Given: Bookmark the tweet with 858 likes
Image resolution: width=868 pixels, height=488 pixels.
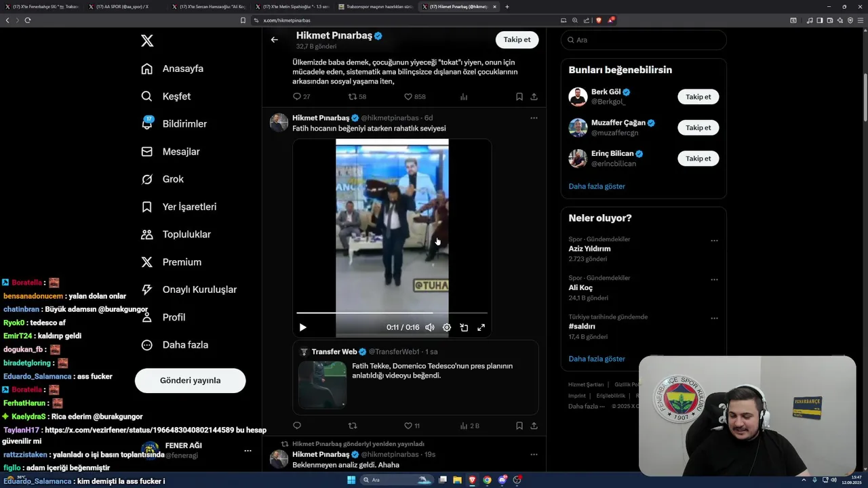Looking at the screenshot, I should tap(519, 96).
